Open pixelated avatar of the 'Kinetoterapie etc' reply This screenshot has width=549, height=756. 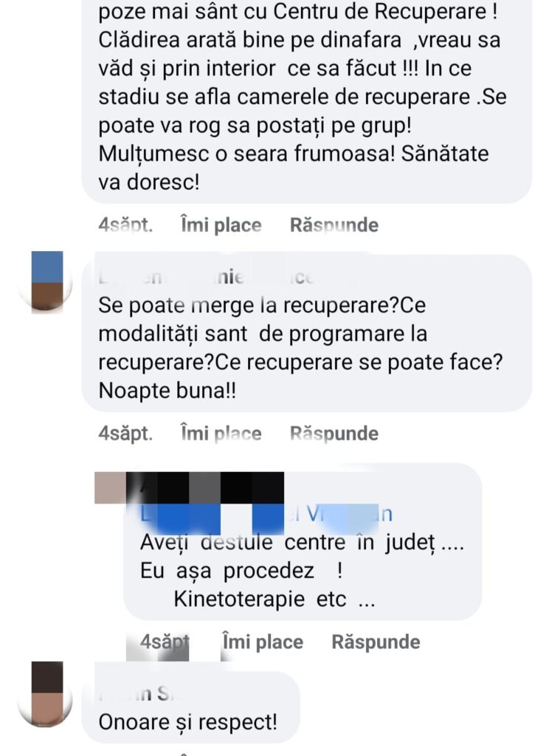110,488
